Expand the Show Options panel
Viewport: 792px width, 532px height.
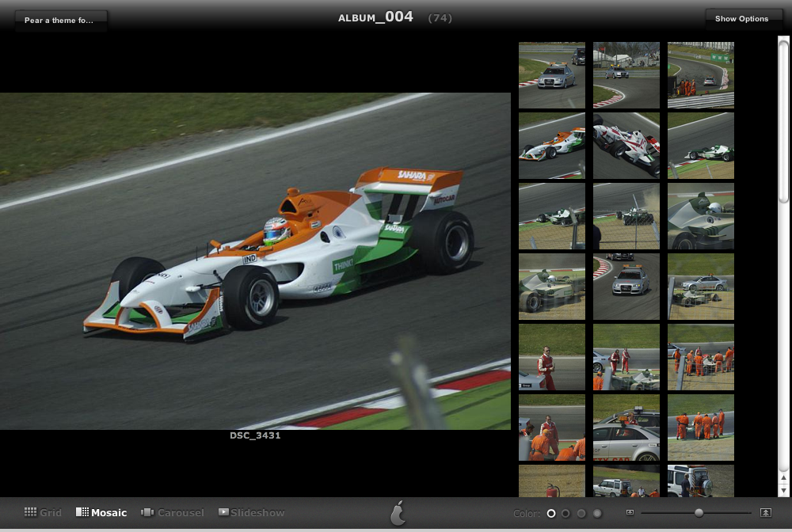[741, 19]
